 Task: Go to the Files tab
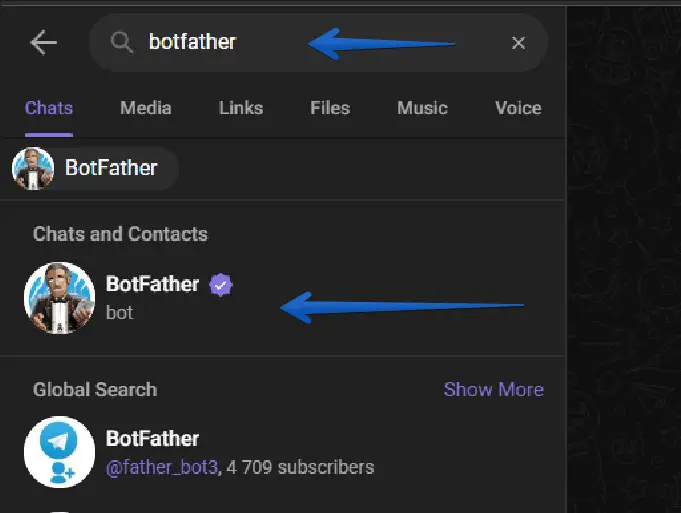[x=330, y=108]
